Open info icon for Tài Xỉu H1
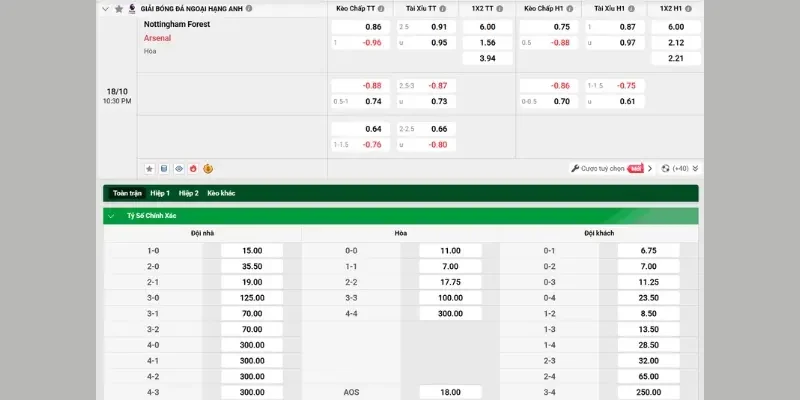 631,9
